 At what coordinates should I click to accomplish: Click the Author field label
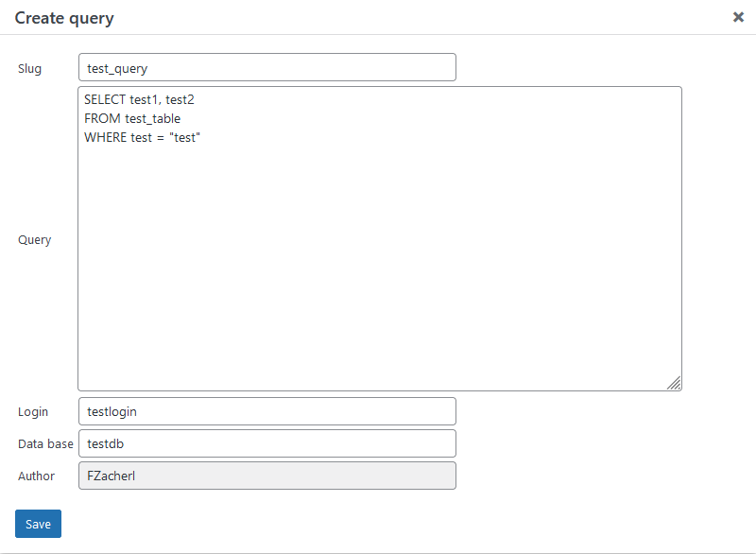[x=36, y=476]
